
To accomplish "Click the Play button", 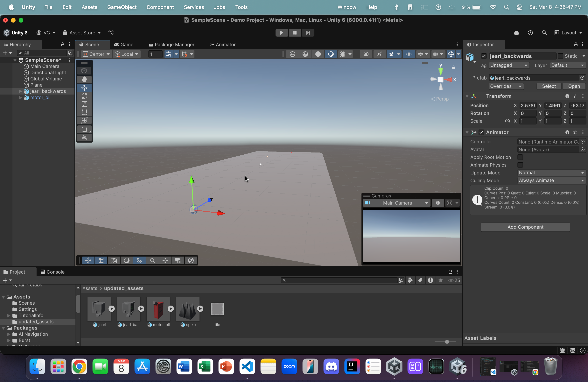I will point(282,33).
